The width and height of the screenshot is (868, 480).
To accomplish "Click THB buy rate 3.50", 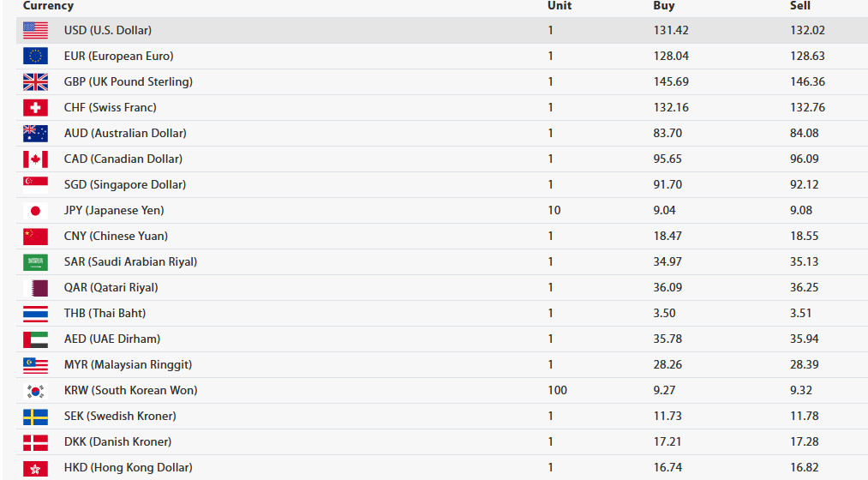I will 664,314.
